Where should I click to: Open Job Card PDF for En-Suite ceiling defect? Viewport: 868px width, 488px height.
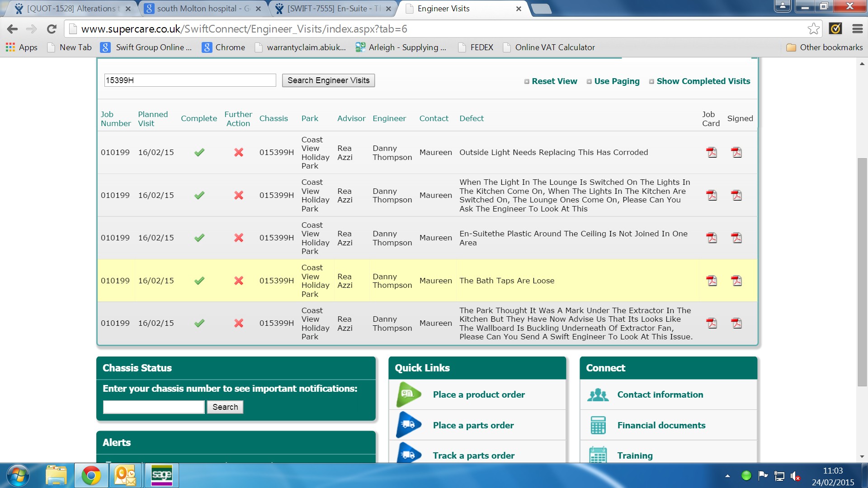click(712, 238)
